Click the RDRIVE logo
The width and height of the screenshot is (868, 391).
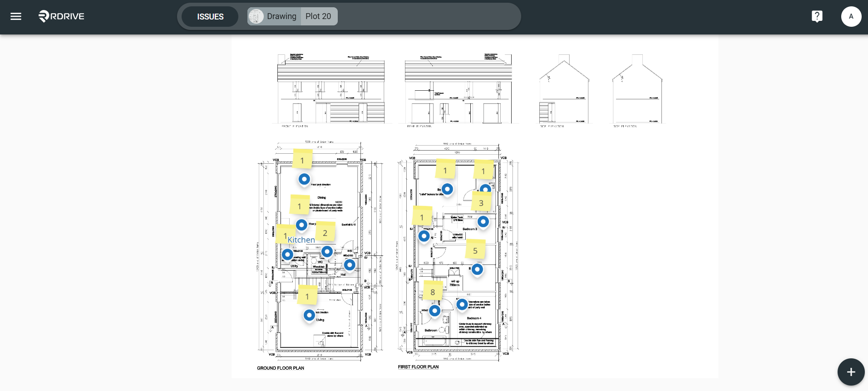[61, 16]
